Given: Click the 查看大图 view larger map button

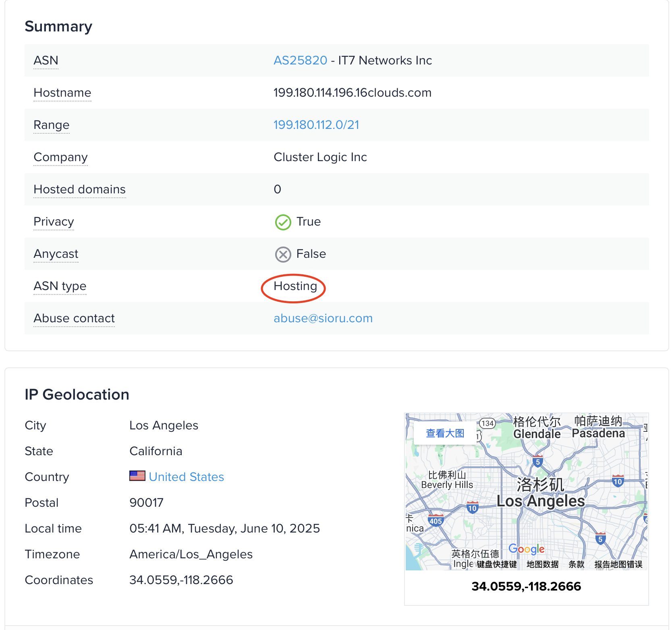Looking at the screenshot, I should (x=445, y=433).
